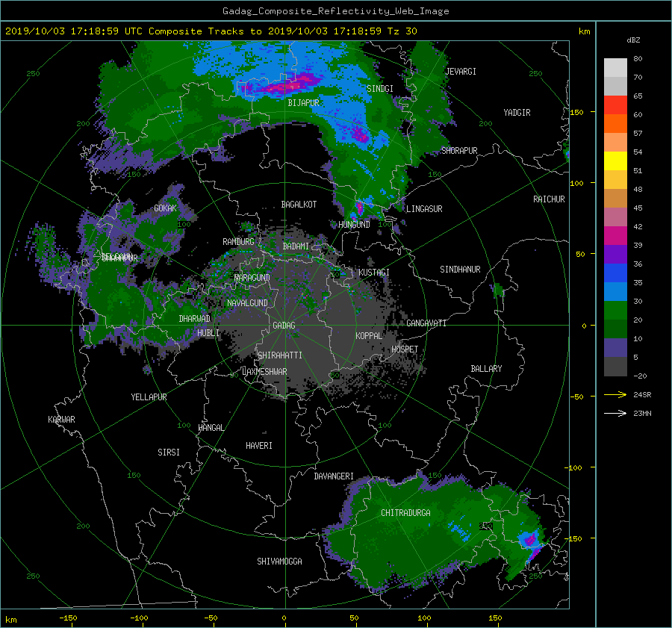672x628 pixels.
Task: Select the yellow 51 dBZ legend swatch
Action: coord(615,161)
